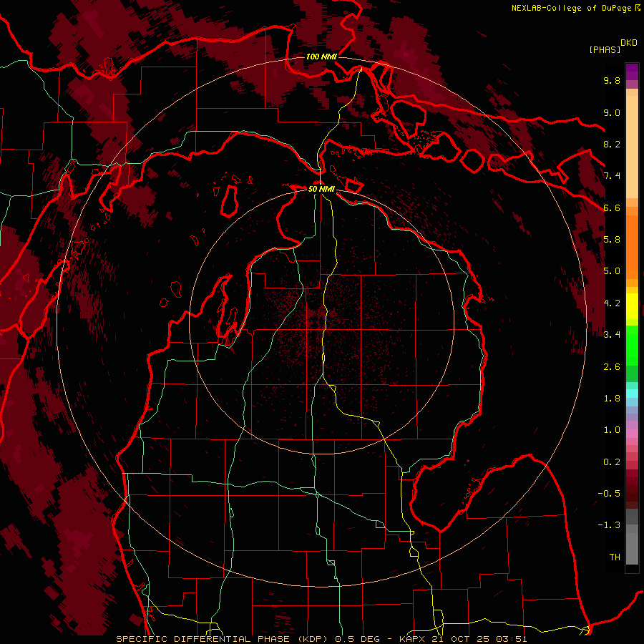The image size is (644, 644).
Task: Click the 3.4 value on the color scale
Action: [612, 335]
